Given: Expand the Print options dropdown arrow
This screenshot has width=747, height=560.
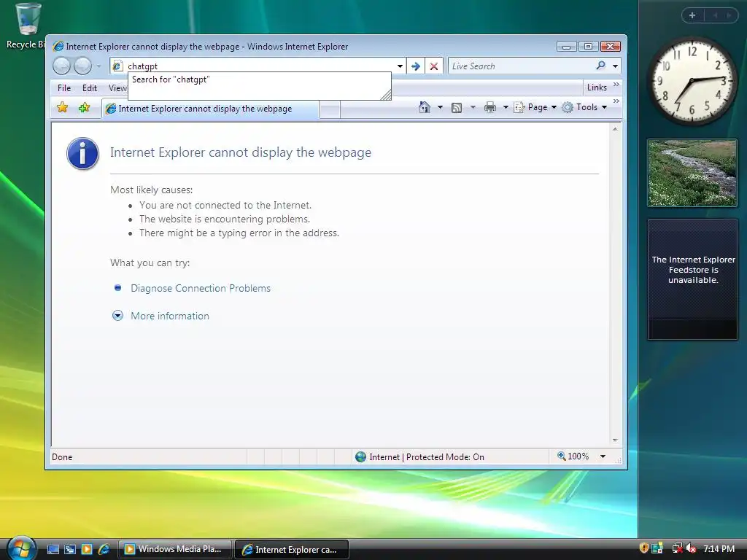Looking at the screenshot, I should 506,108.
